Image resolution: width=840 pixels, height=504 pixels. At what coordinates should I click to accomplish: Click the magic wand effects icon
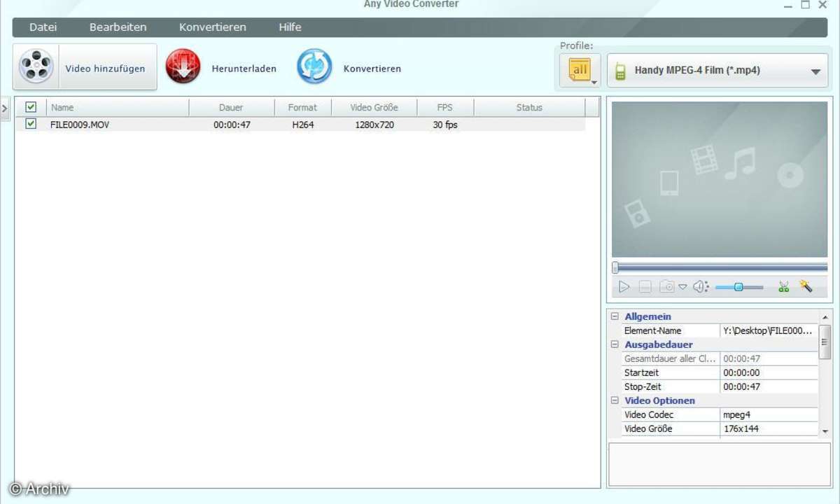click(806, 286)
